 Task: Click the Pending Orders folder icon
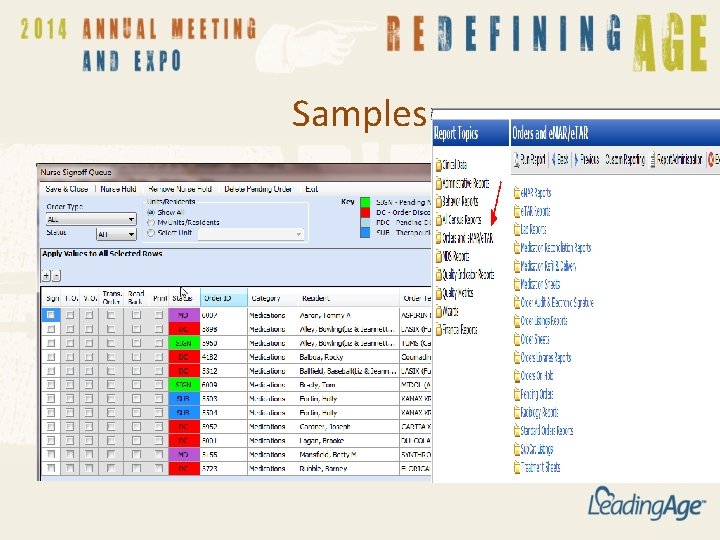point(517,394)
